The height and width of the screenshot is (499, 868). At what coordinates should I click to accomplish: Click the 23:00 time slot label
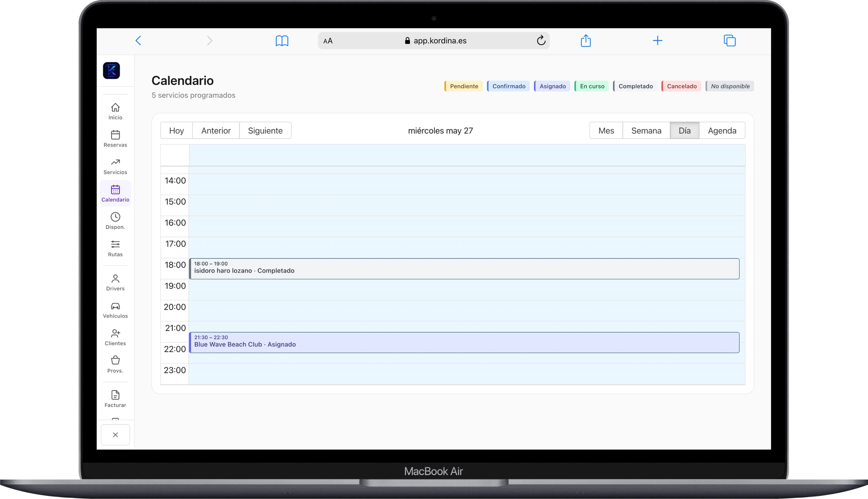pyautogui.click(x=175, y=370)
